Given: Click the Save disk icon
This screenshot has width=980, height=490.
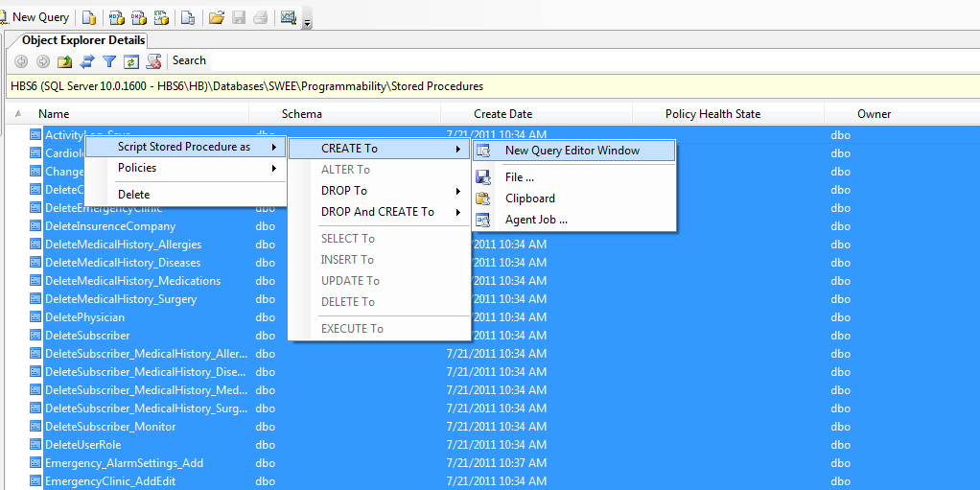Looking at the screenshot, I should pyautogui.click(x=238, y=18).
